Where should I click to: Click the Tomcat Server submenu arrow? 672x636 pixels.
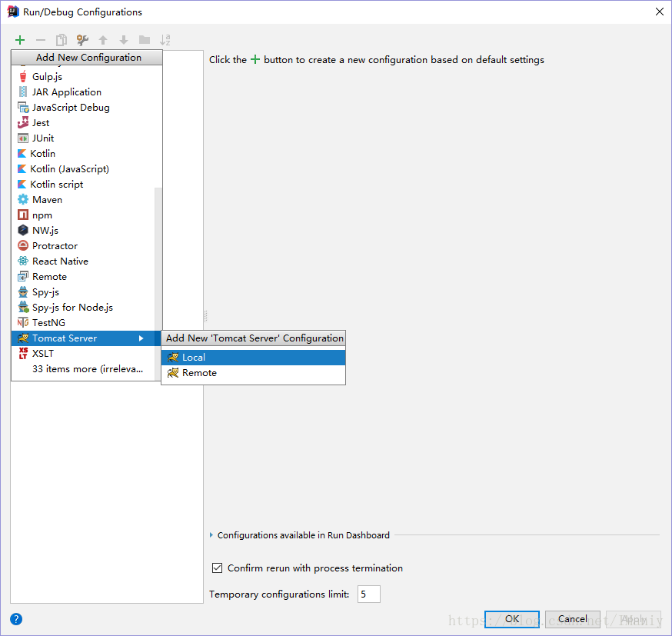pyautogui.click(x=141, y=338)
